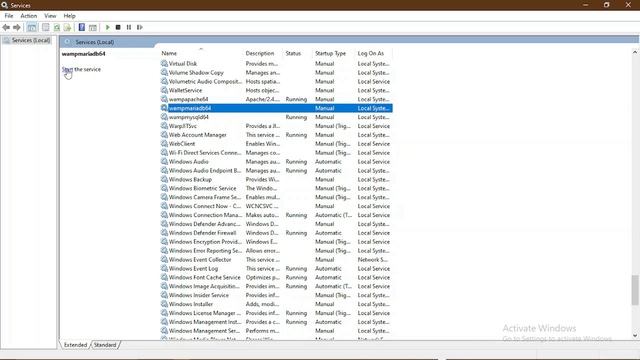Select the Windows Image Acquisitio... service
The width and height of the screenshot is (640, 360).
204,286
